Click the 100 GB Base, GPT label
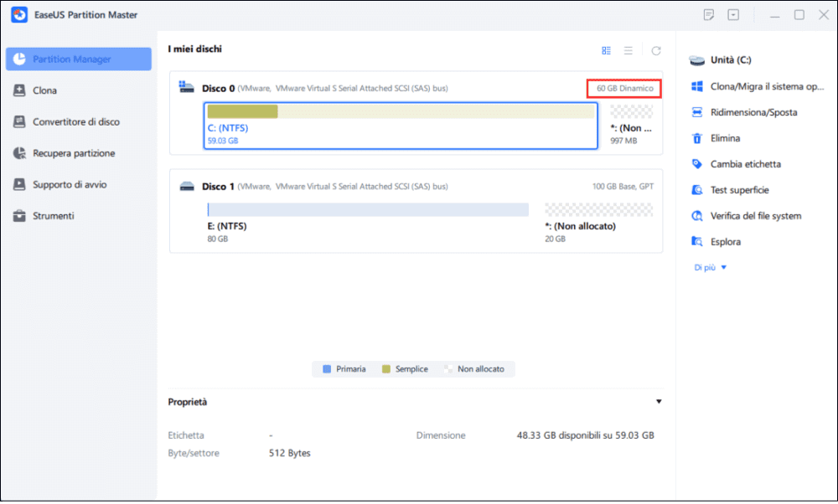Screen dimensions: 838x504 (623, 187)
